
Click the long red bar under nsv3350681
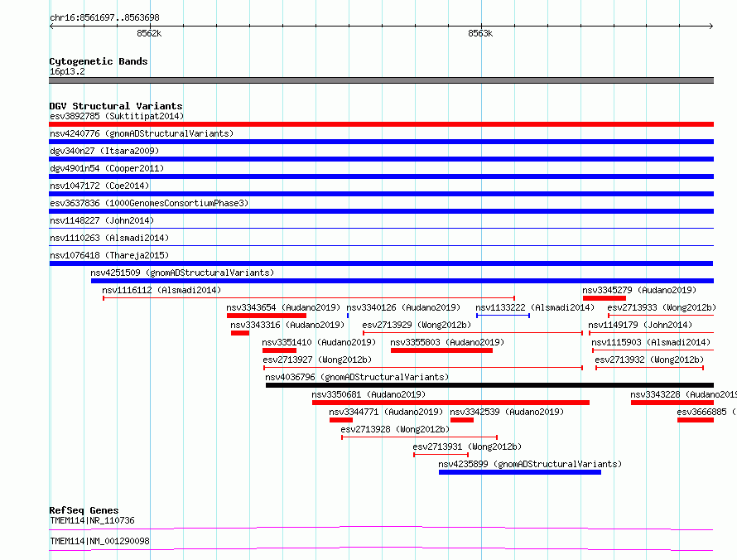click(x=450, y=403)
